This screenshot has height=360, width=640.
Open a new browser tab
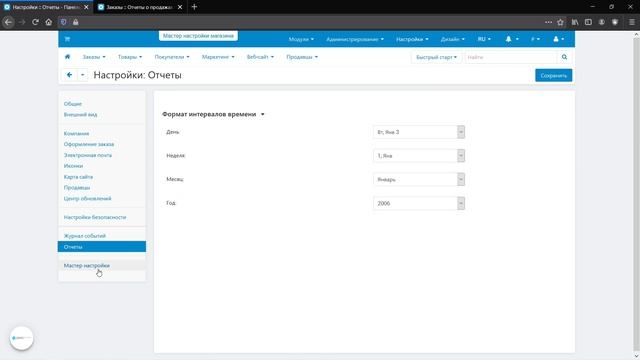pos(194,7)
